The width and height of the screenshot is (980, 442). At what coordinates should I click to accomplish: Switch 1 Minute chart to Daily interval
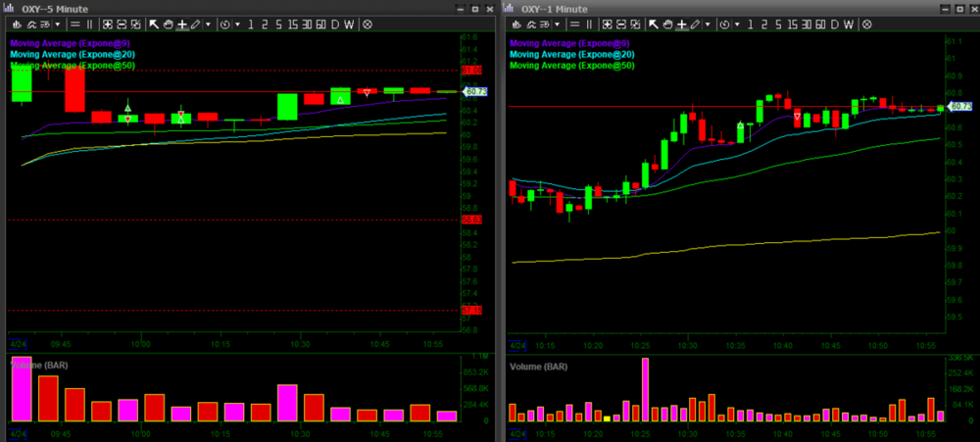pyautogui.click(x=834, y=25)
